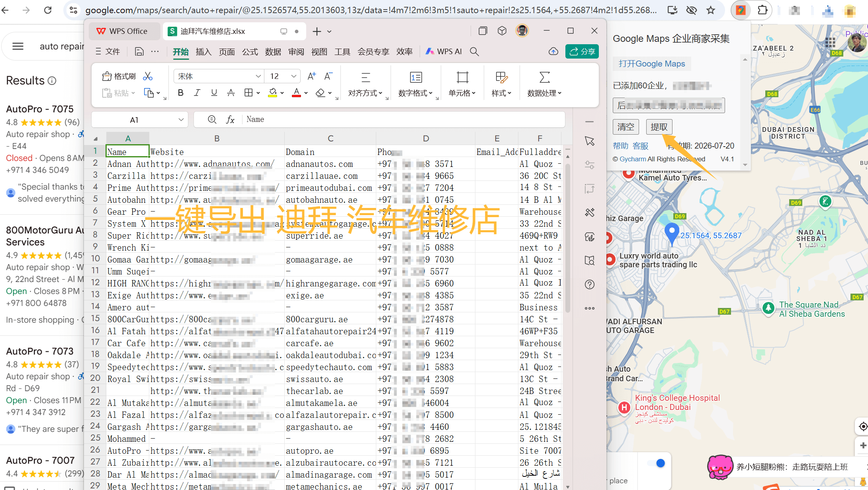Click the Google Maps collector extension icon
The height and width of the screenshot is (490, 868).
click(x=741, y=10)
